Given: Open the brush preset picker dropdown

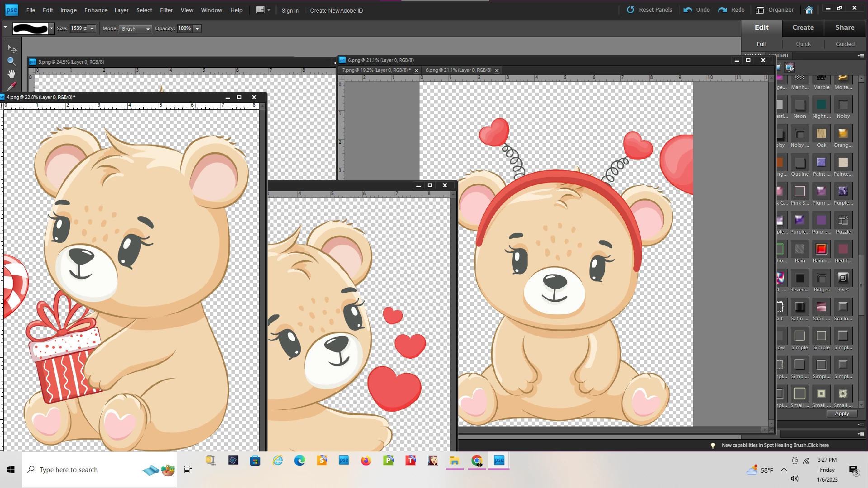Looking at the screenshot, I should [52, 28].
